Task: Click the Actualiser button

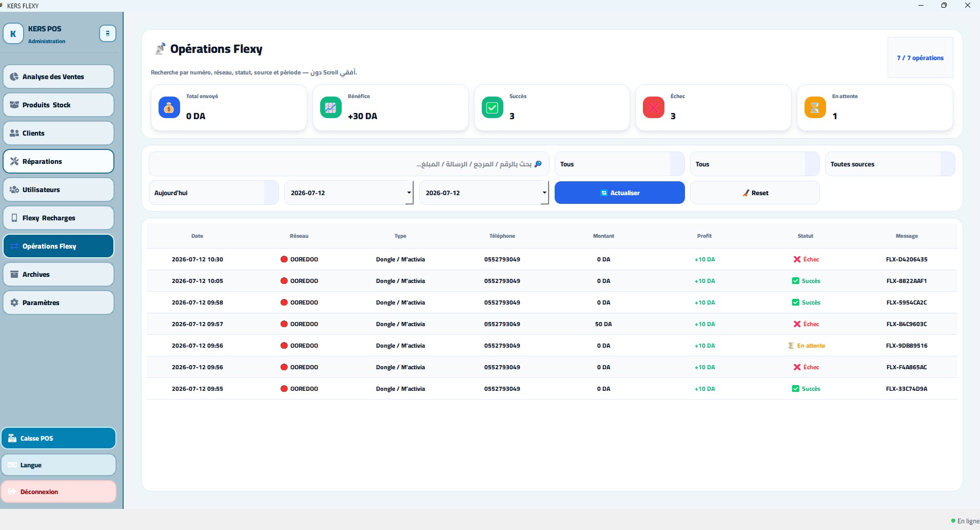Action: 619,193
